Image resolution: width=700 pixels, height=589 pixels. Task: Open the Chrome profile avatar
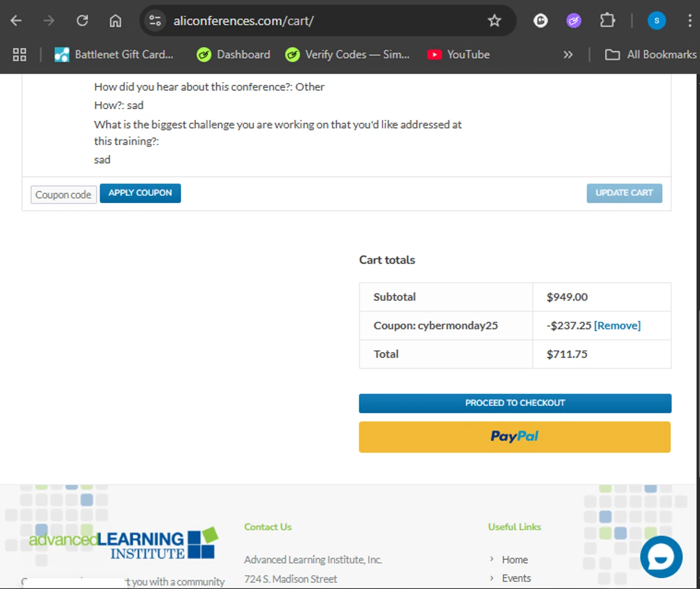click(657, 21)
